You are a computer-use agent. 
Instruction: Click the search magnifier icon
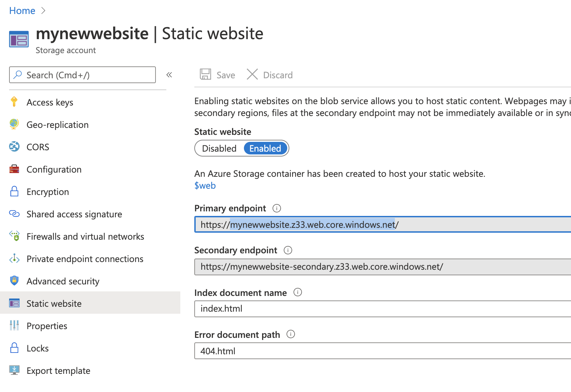click(17, 74)
